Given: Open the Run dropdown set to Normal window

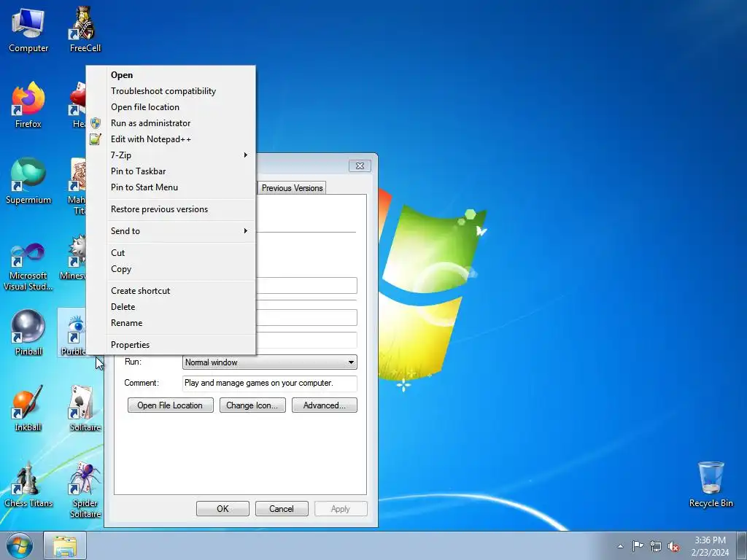Looking at the screenshot, I should 270,362.
